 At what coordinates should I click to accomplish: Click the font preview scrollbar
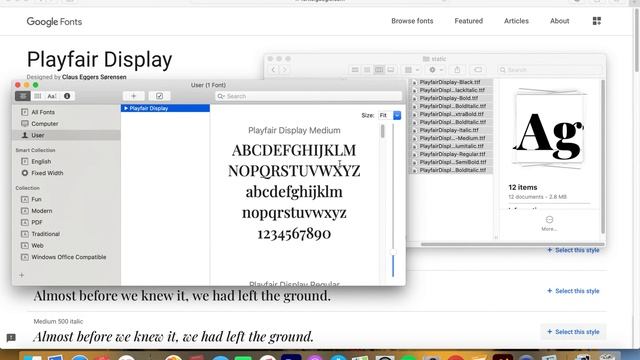pos(382,131)
